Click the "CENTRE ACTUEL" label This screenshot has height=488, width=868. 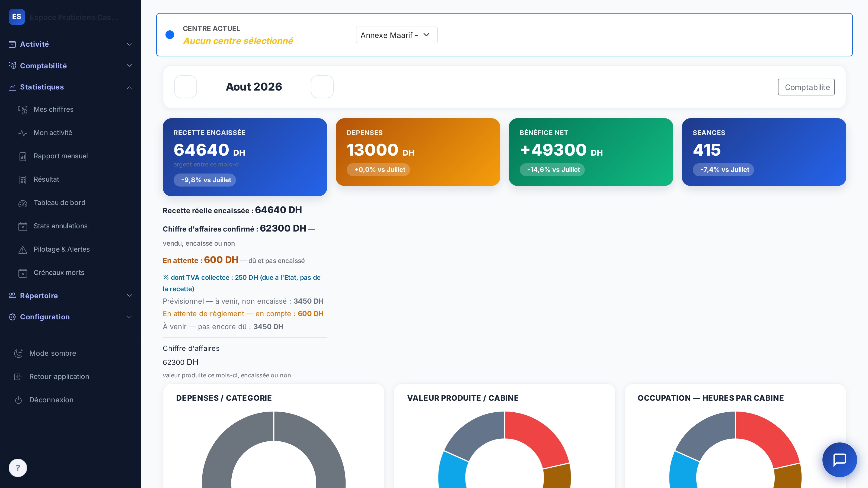coord(211,29)
